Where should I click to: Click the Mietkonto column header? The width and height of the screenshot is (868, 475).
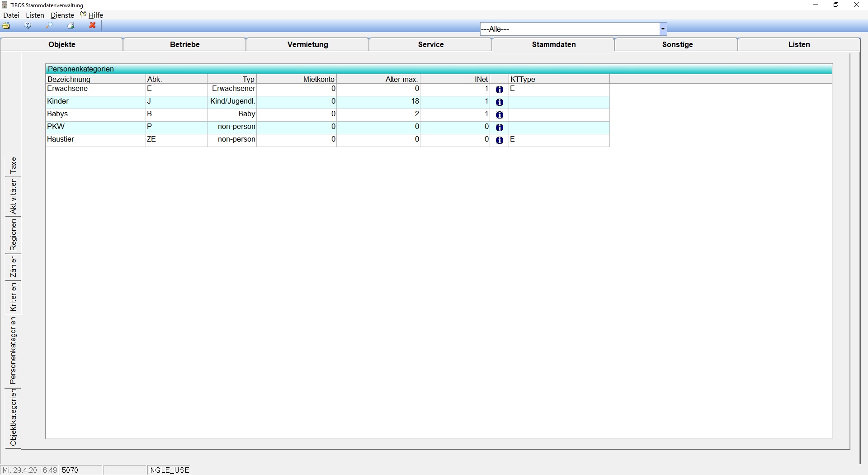point(297,79)
